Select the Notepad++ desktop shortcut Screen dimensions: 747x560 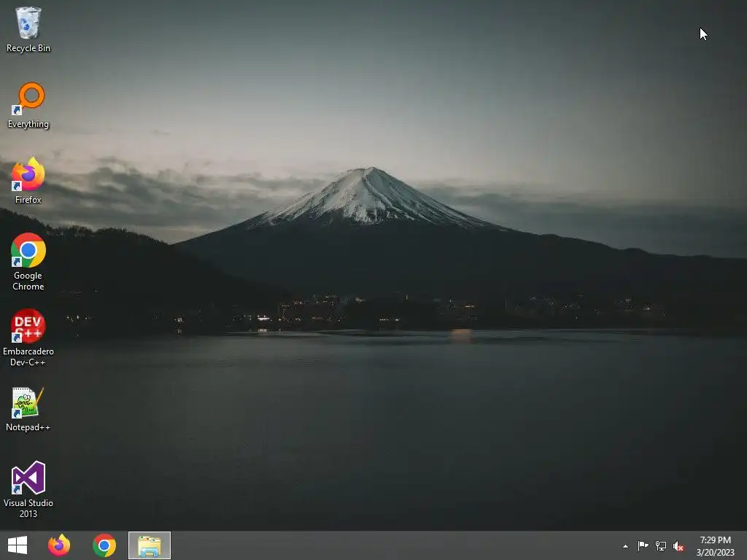click(x=28, y=409)
